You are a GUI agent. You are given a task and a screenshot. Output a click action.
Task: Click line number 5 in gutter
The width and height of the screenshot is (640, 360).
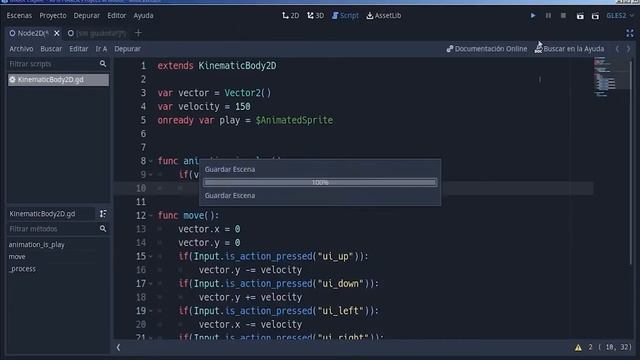(143, 120)
